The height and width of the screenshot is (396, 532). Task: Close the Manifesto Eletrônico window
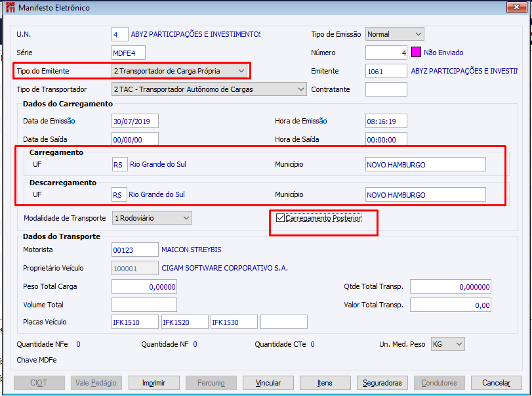coord(516,7)
